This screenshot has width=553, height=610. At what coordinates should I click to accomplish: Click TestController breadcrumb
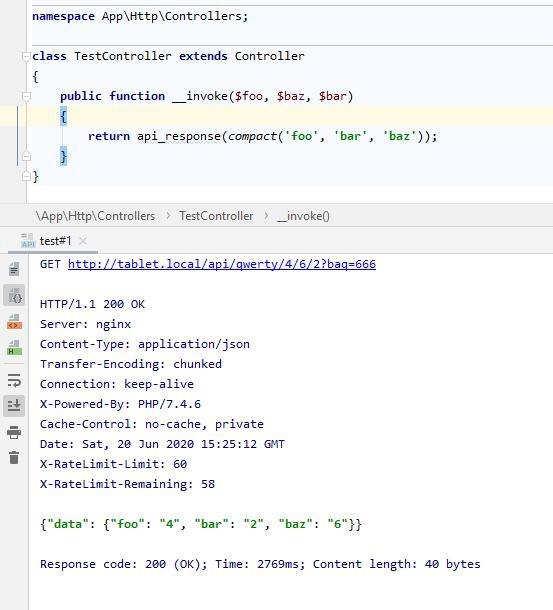point(216,216)
